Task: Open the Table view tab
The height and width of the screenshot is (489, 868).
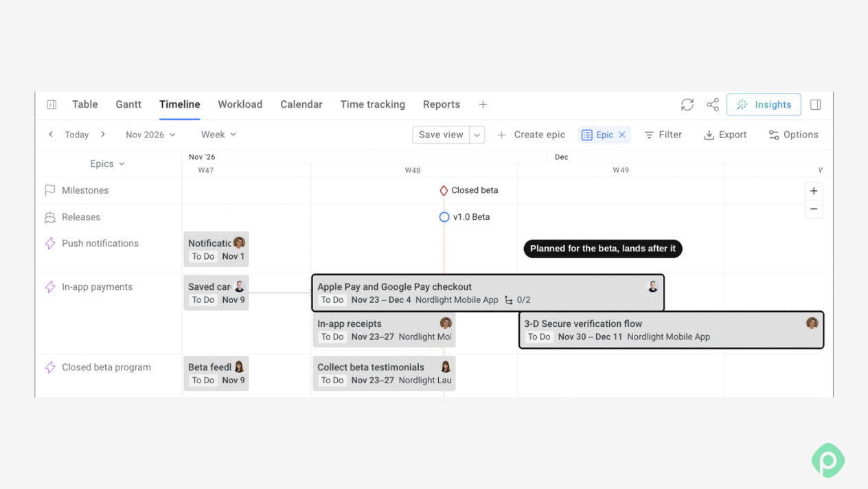Action: [85, 104]
